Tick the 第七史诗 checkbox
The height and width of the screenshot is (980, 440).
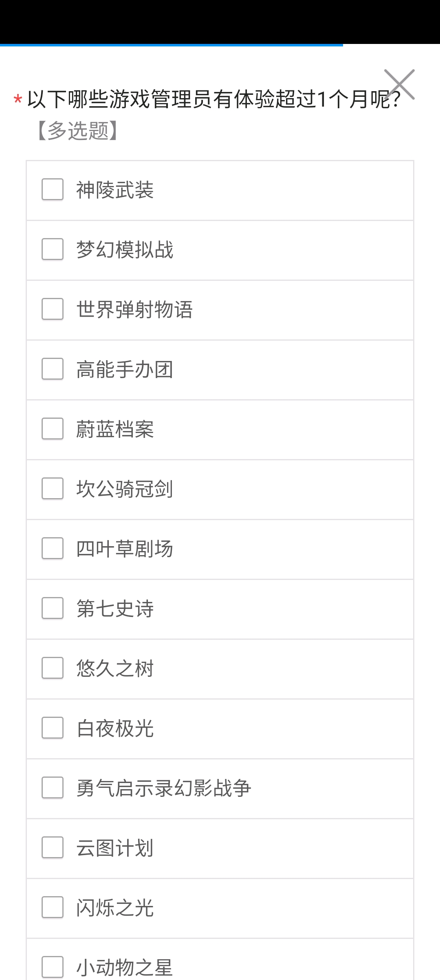(53, 608)
